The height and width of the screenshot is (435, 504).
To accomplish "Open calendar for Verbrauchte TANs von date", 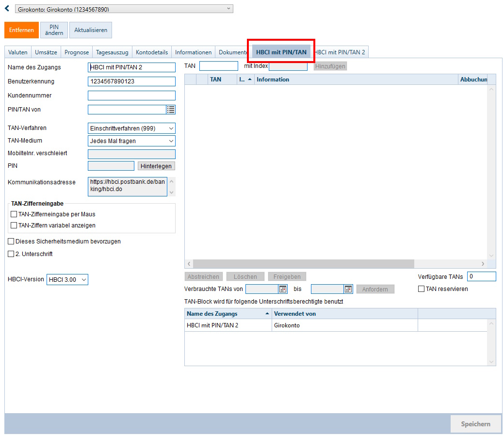I will [283, 289].
